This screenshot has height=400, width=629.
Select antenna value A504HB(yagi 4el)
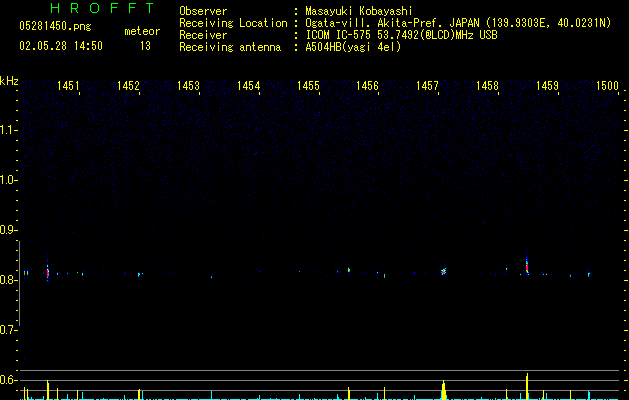click(353, 47)
